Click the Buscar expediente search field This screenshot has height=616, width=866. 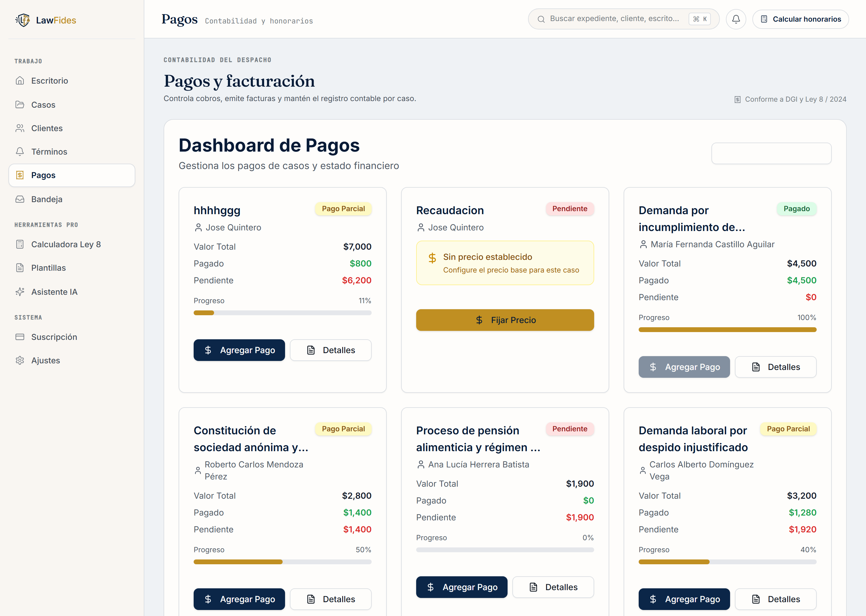(624, 19)
